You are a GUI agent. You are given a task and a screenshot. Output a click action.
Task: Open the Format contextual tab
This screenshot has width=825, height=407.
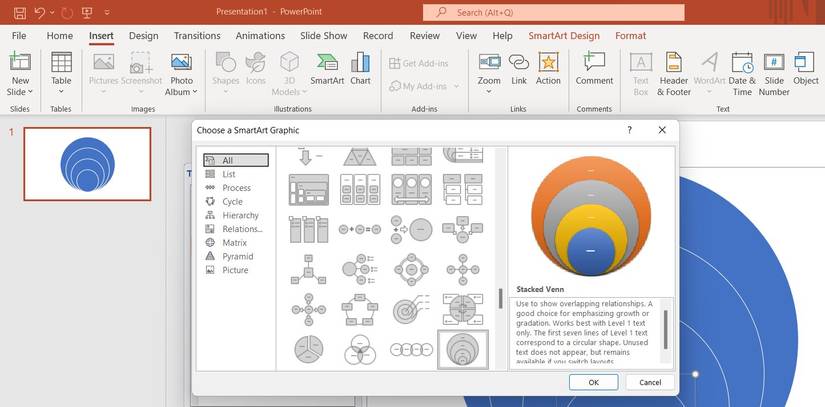click(x=630, y=36)
